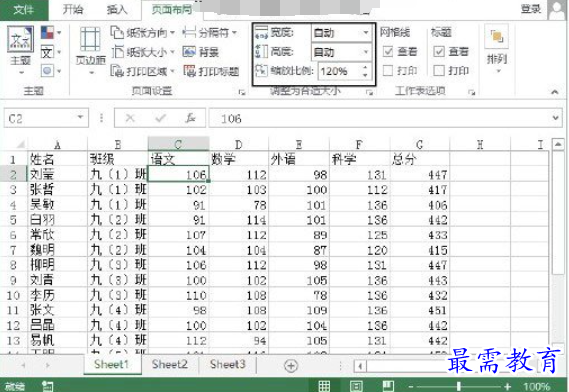Toggle headings Print (打印) checkbox
This screenshot has height=392, width=569.
click(439, 70)
